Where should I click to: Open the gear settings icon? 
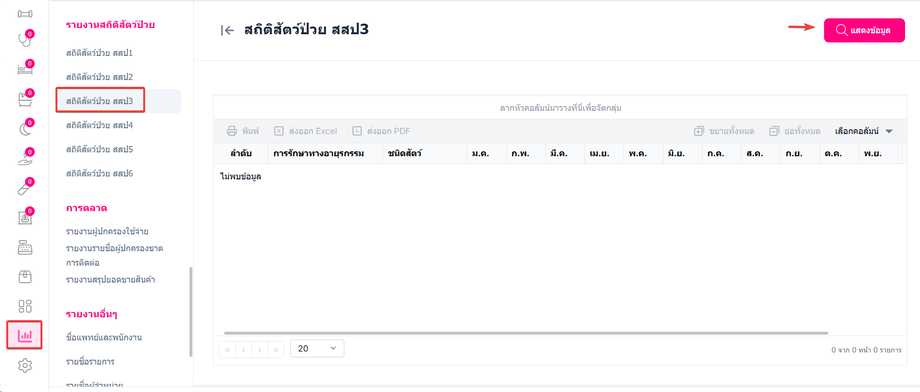[x=25, y=366]
